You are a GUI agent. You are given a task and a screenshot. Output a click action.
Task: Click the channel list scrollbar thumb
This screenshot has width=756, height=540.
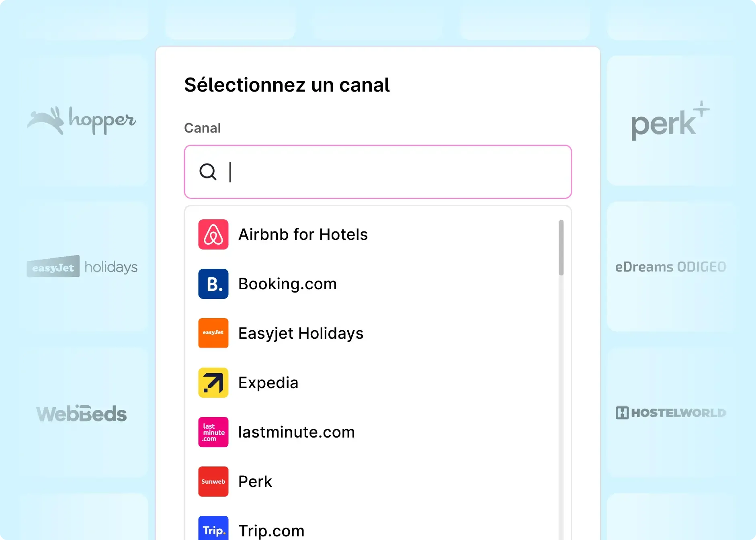561,248
